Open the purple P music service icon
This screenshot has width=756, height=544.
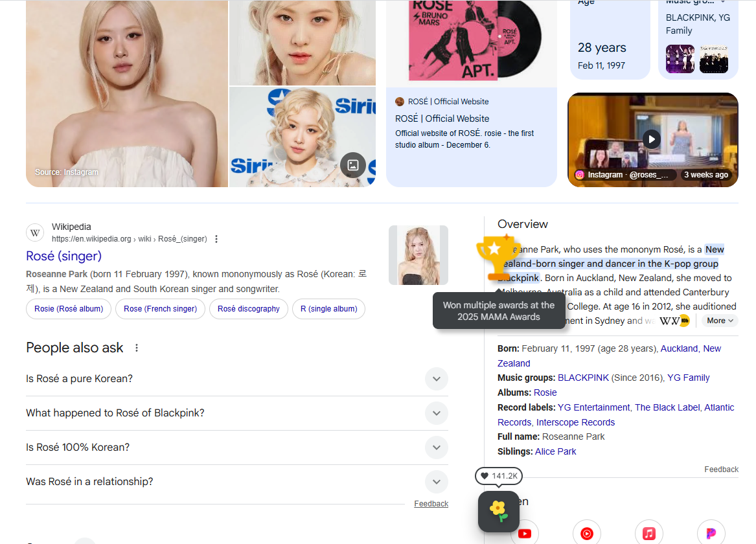coord(711,533)
